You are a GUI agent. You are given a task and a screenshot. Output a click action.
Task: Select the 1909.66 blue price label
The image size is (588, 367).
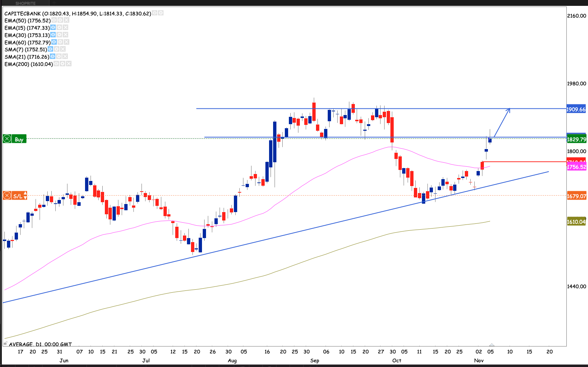576,110
